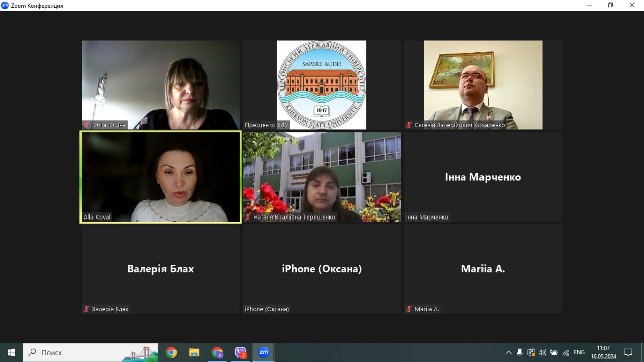This screenshot has width=644, height=362.
Task: Click the Поиск search box
Action: tap(91, 352)
